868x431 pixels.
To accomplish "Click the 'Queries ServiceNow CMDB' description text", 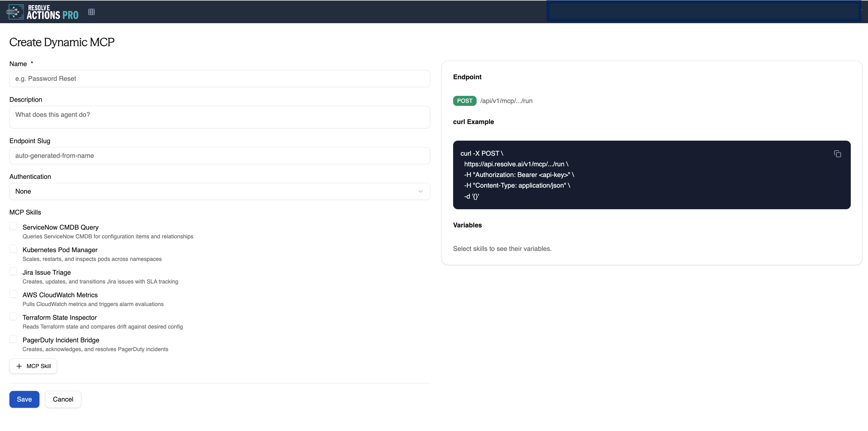I will [x=108, y=236].
